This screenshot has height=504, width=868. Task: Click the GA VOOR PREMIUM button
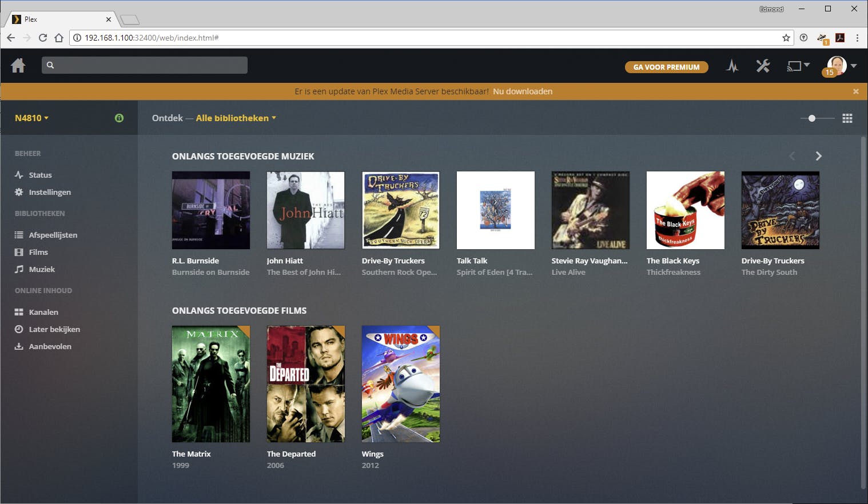tap(666, 67)
